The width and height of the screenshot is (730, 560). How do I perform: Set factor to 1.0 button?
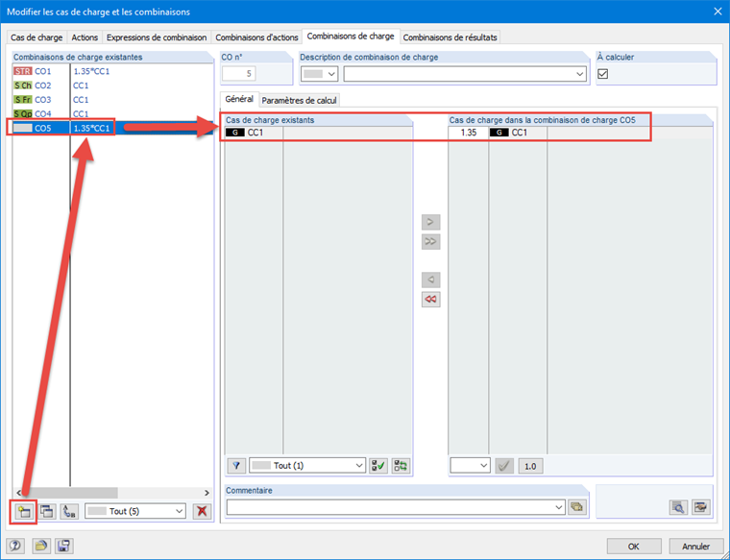pyautogui.click(x=530, y=466)
